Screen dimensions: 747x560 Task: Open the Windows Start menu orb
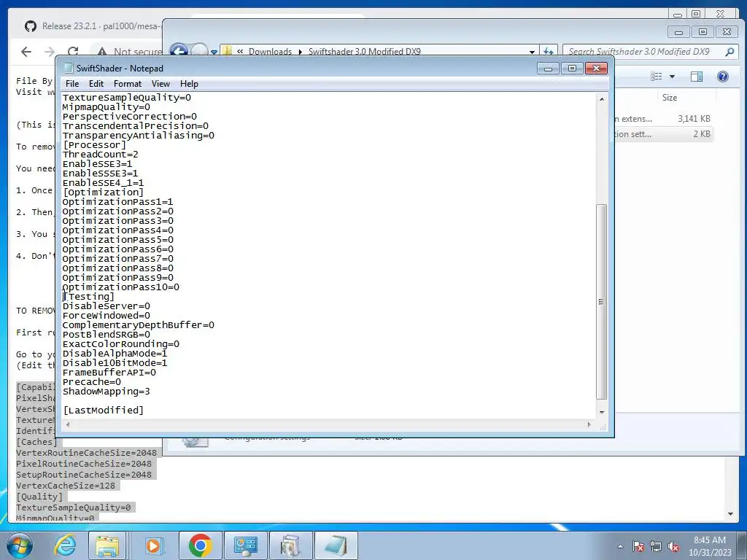(x=20, y=545)
